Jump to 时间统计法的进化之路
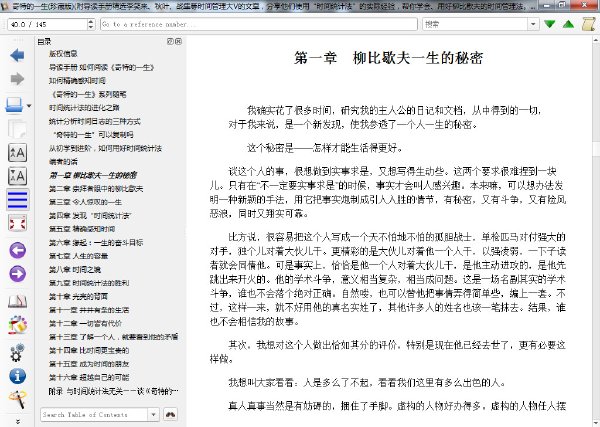The image size is (600, 427). [84, 108]
